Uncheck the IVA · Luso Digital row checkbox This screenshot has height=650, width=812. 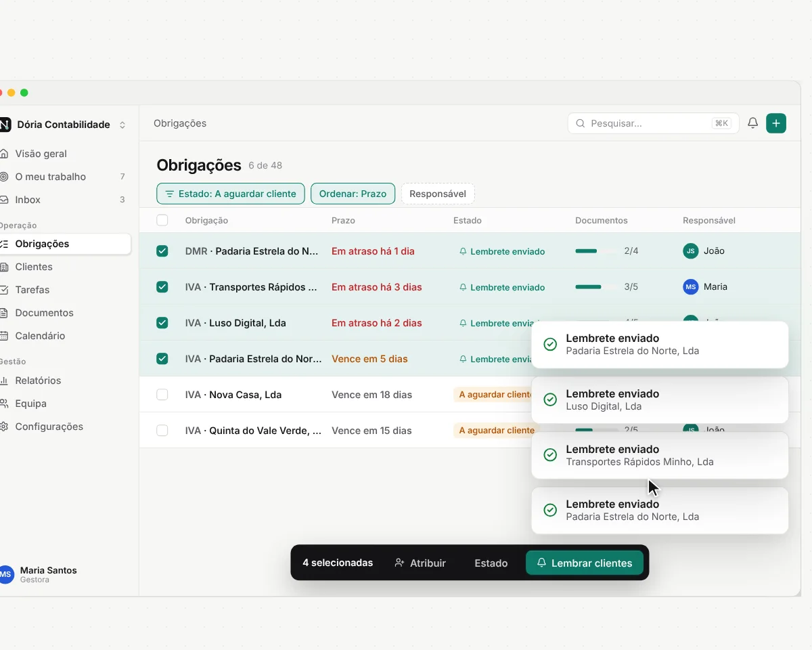click(162, 322)
